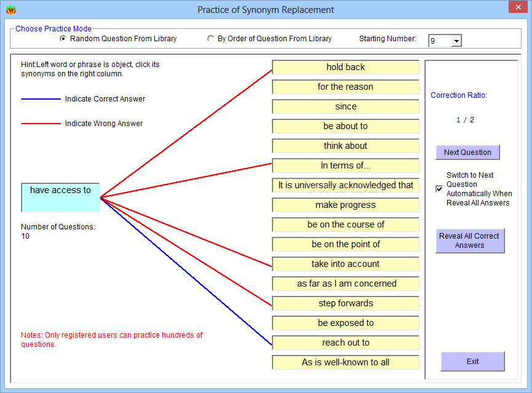Pick the 'In terms of...' option
This screenshot has width=532, height=393.
tap(346, 165)
